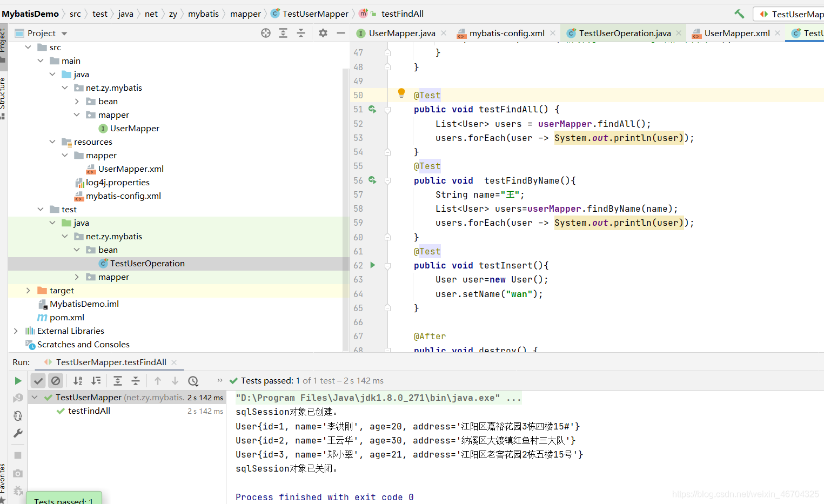
Task: Click MybatisDemo in breadcrumb path
Action: tap(30, 14)
